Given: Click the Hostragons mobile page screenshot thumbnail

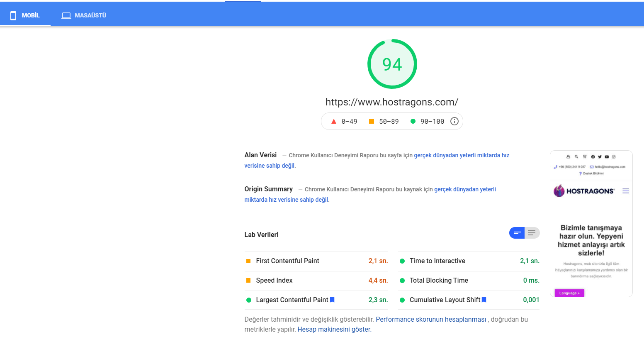Looking at the screenshot, I should click(591, 224).
